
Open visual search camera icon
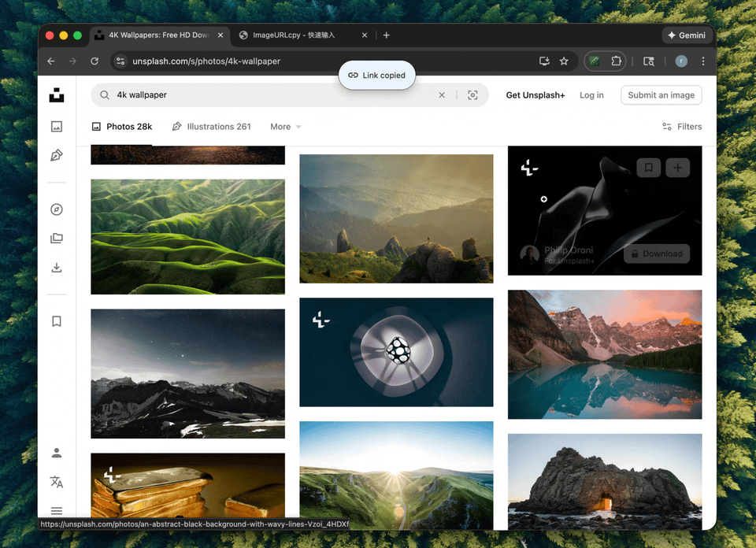click(472, 95)
